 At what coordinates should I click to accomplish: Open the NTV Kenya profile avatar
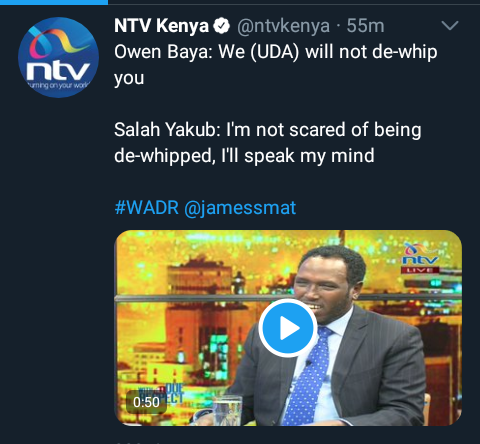coord(58,57)
